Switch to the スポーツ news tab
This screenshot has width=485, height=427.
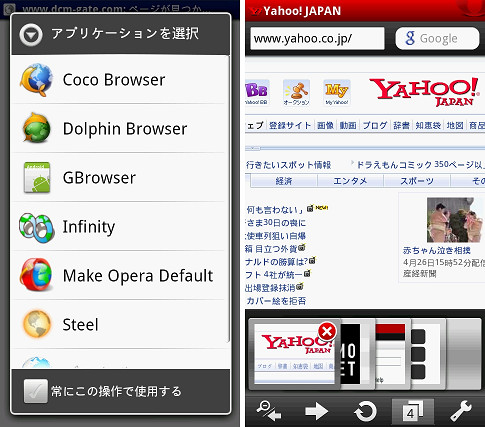[x=417, y=181]
